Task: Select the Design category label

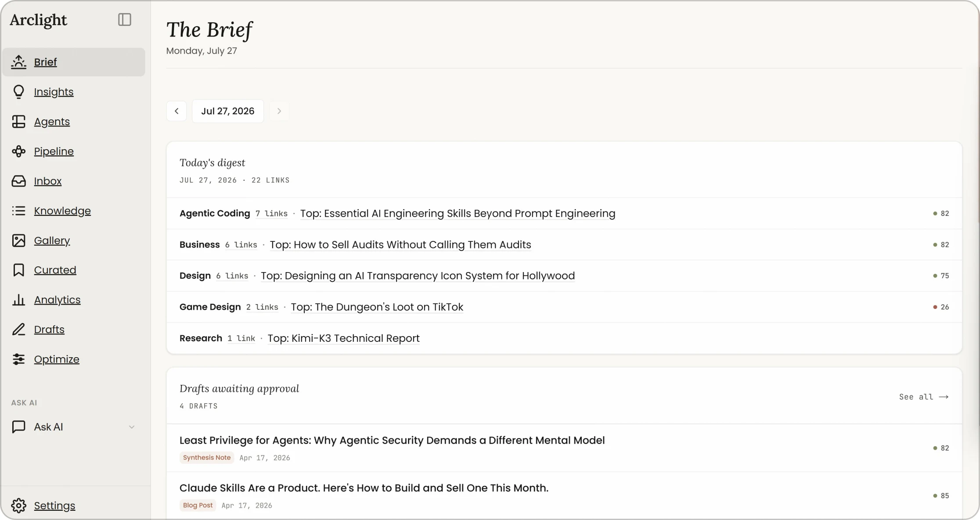Action: (x=195, y=276)
